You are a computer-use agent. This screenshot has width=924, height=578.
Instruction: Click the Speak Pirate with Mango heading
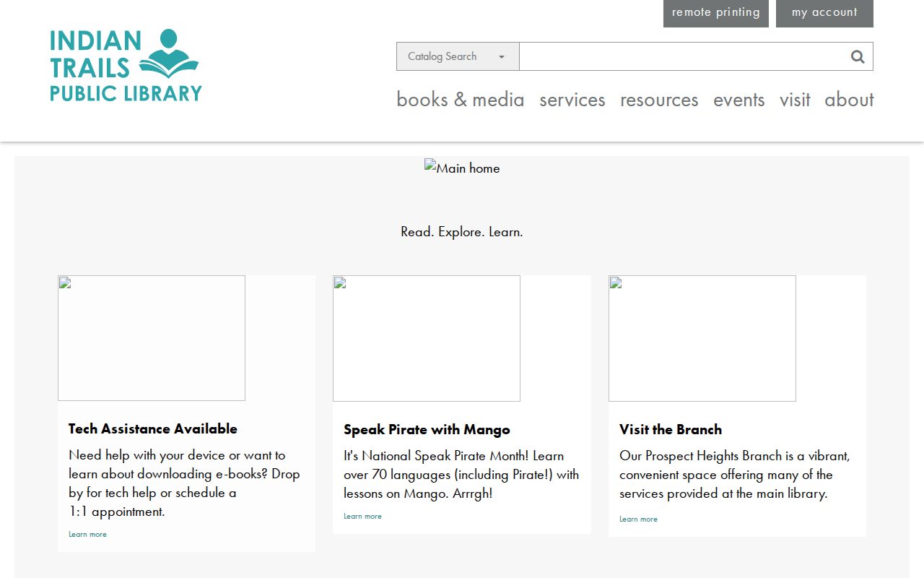coord(427,429)
